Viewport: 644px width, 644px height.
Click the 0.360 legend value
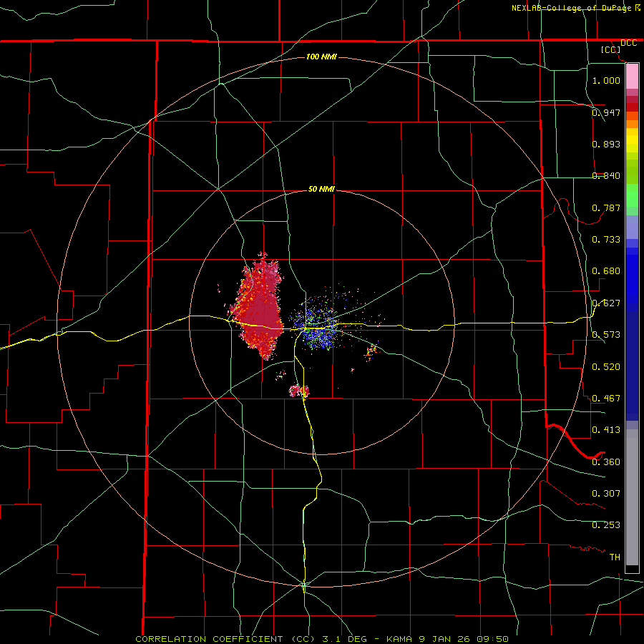pos(606,462)
